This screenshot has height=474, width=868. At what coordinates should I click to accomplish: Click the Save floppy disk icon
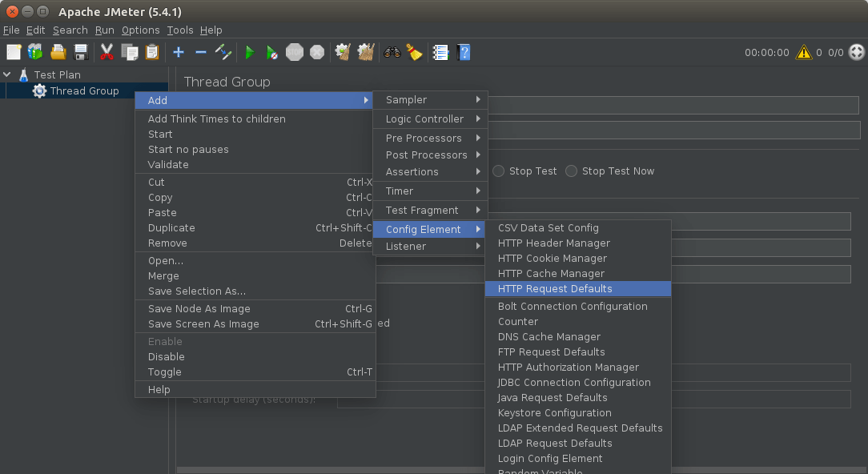(x=81, y=52)
